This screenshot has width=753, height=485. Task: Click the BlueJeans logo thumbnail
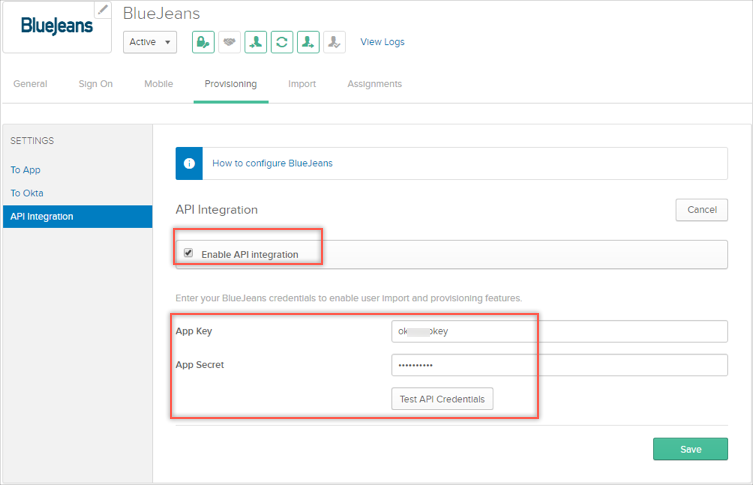[56, 26]
